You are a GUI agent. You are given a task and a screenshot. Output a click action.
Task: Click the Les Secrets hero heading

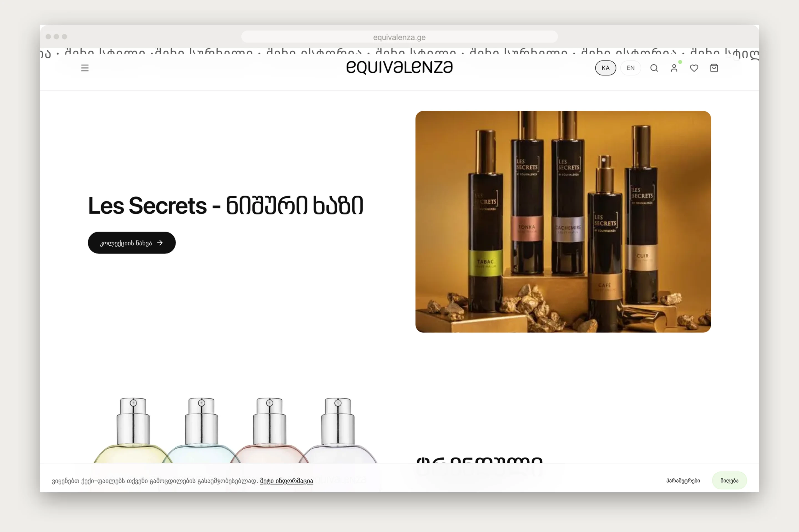(226, 206)
